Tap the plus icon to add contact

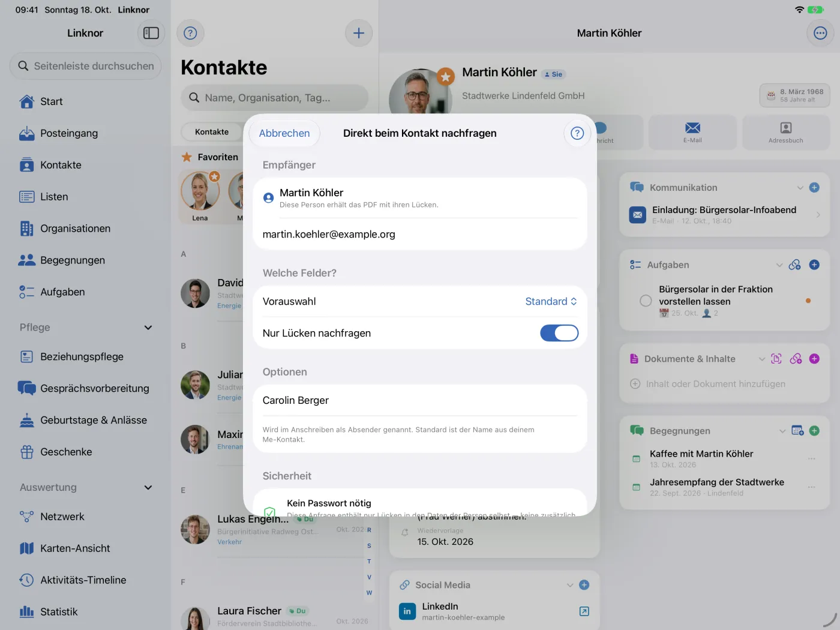359,33
